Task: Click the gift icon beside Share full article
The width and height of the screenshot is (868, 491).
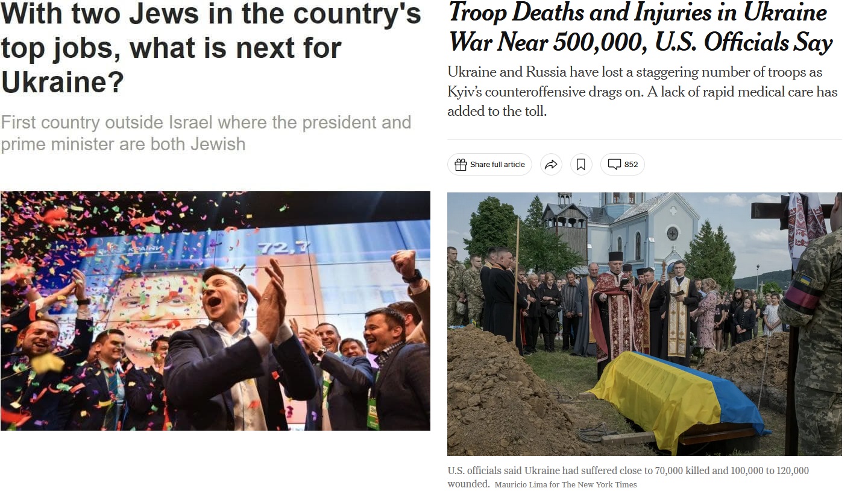Action: [461, 165]
